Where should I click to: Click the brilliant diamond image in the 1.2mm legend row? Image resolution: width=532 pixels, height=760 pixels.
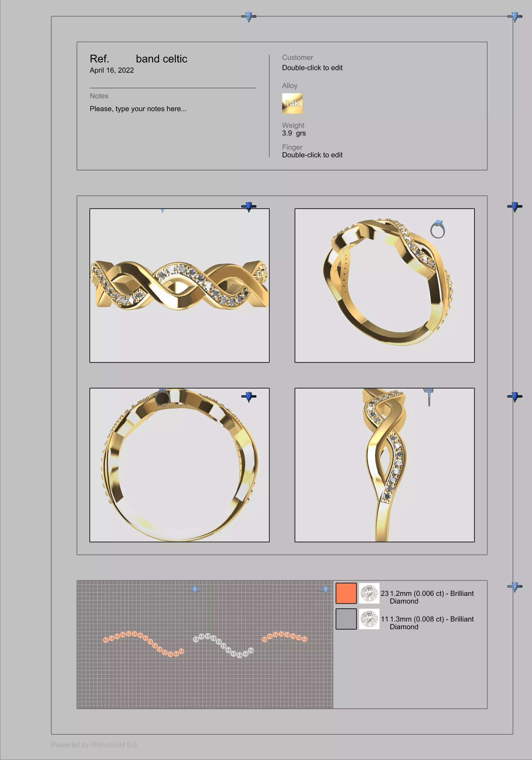click(369, 593)
